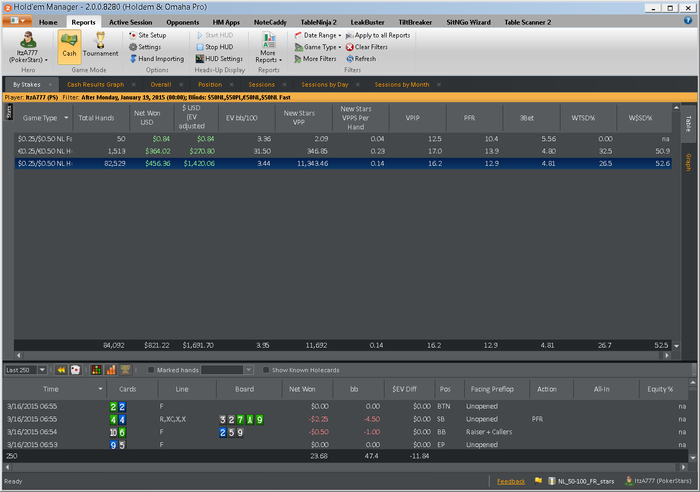Open the Opponents tab

[183, 22]
